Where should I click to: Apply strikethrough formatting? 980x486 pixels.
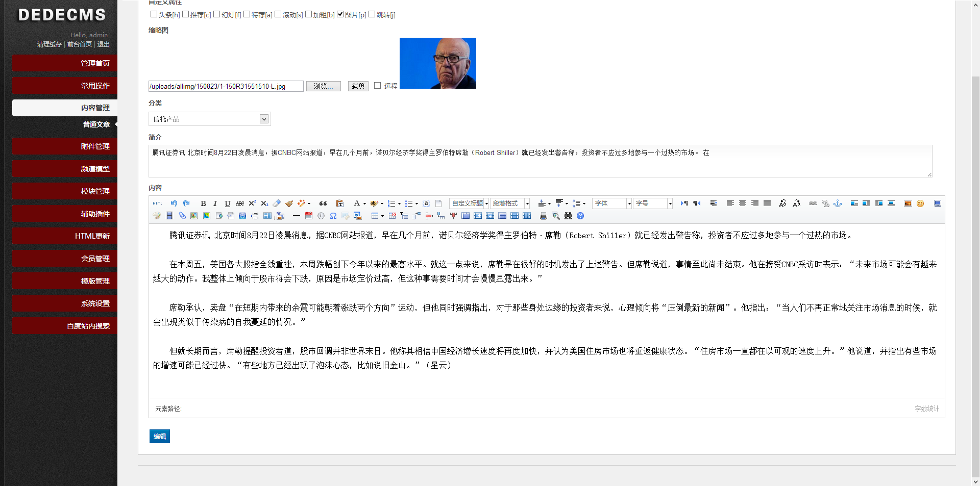240,203
